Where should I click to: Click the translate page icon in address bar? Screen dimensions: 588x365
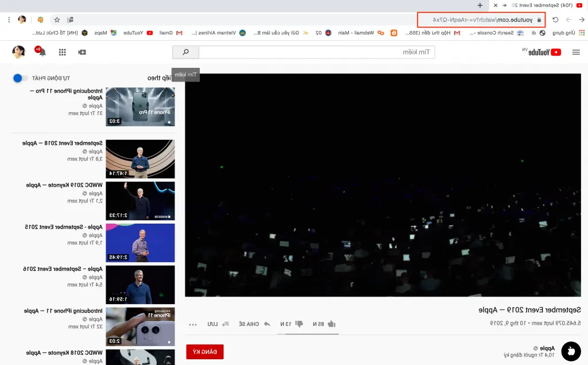point(70,20)
